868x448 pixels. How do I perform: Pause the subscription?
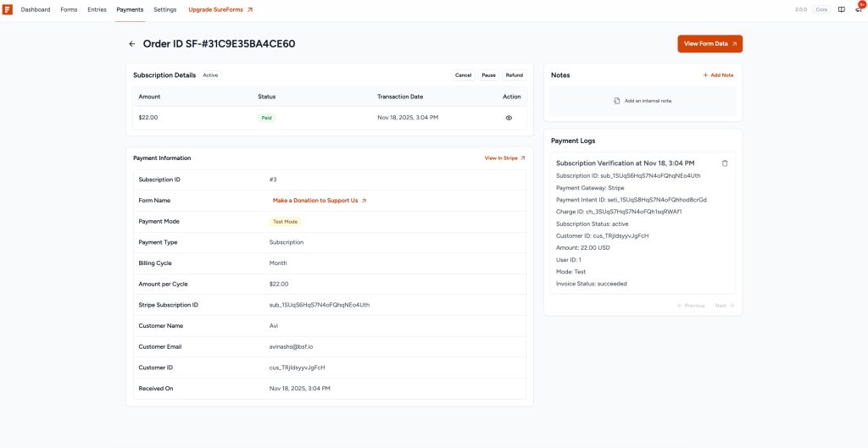[x=488, y=75]
